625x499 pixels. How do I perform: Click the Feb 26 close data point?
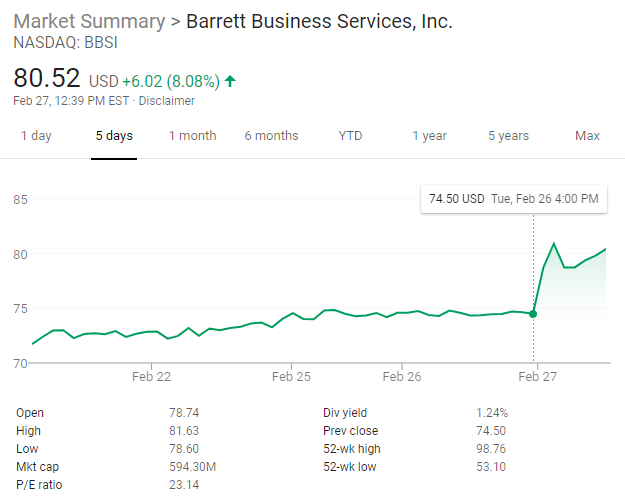click(x=534, y=313)
